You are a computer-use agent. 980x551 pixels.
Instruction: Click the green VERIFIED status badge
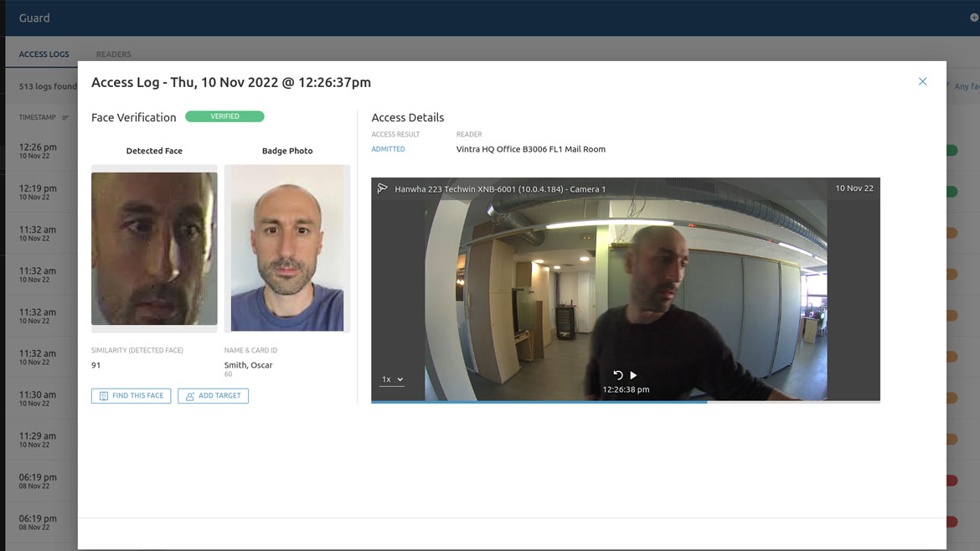224,117
